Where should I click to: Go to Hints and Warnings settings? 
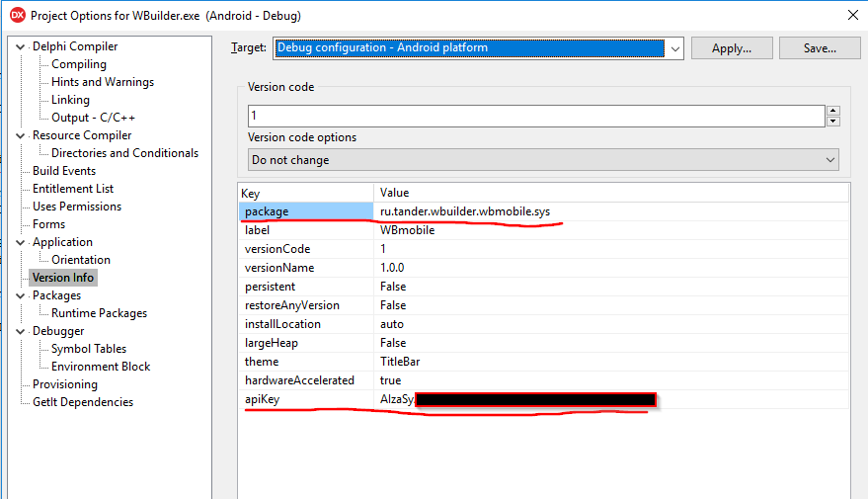click(x=103, y=82)
